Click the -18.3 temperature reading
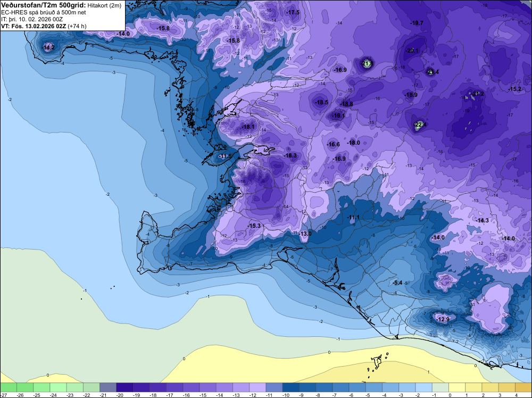 point(290,156)
